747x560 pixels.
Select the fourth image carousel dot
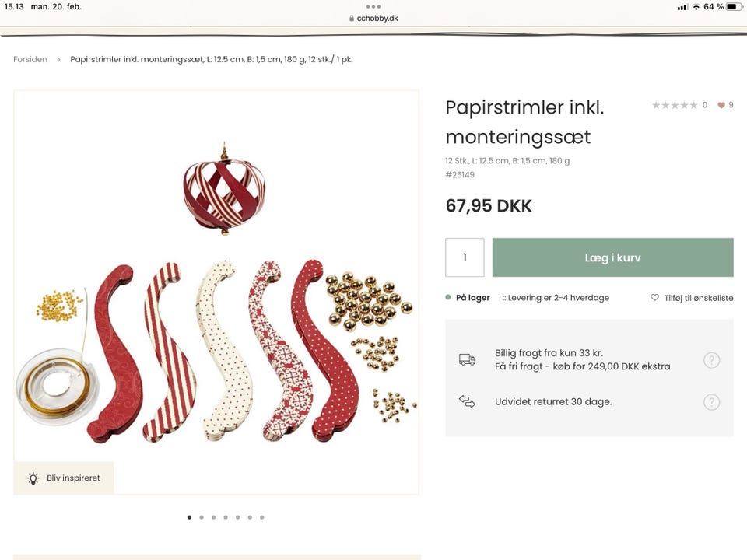pyautogui.click(x=226, y=517)
